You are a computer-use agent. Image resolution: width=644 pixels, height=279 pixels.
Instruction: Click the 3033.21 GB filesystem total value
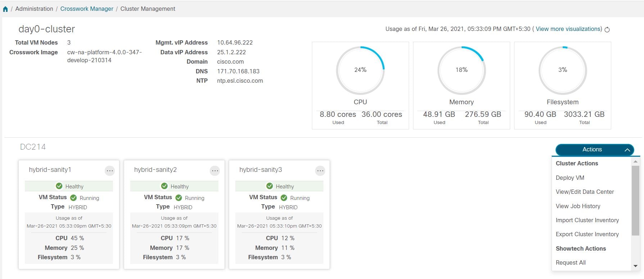(584, 114)
